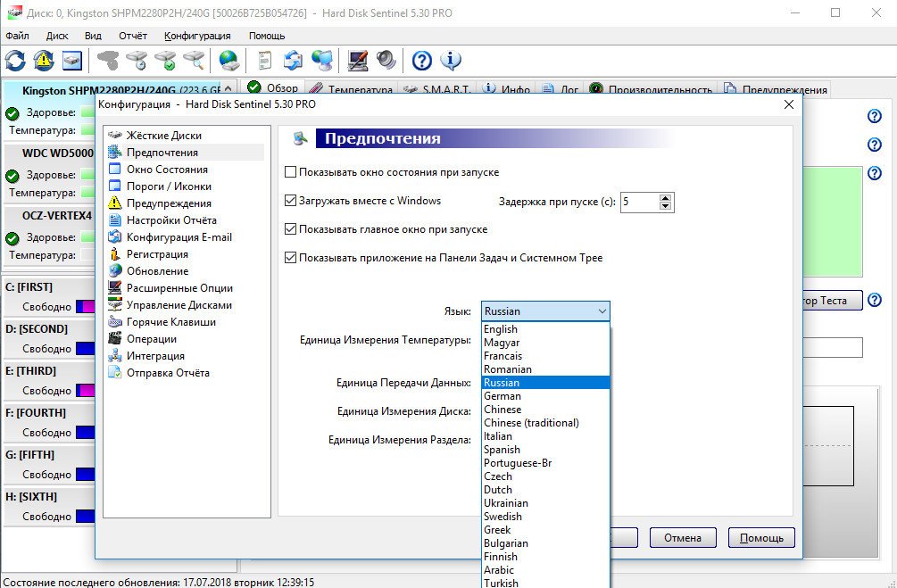Click the monitor with brush configuration icon
Screen dimensions: 897x588
point(358,60)
